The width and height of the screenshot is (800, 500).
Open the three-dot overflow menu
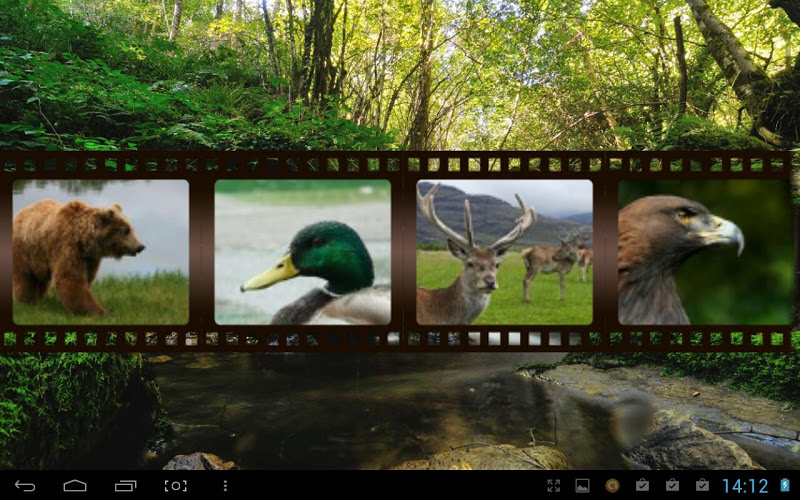point(225,486)
